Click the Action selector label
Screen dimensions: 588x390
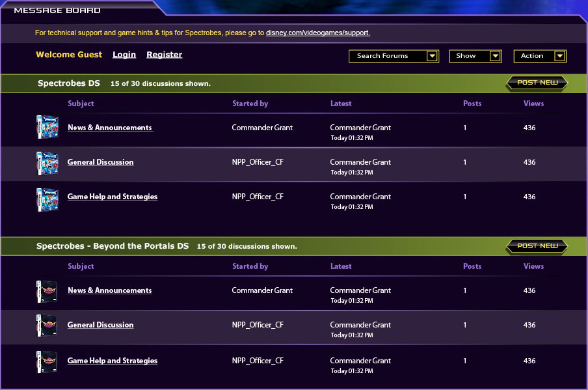click(x=532, y=56)
